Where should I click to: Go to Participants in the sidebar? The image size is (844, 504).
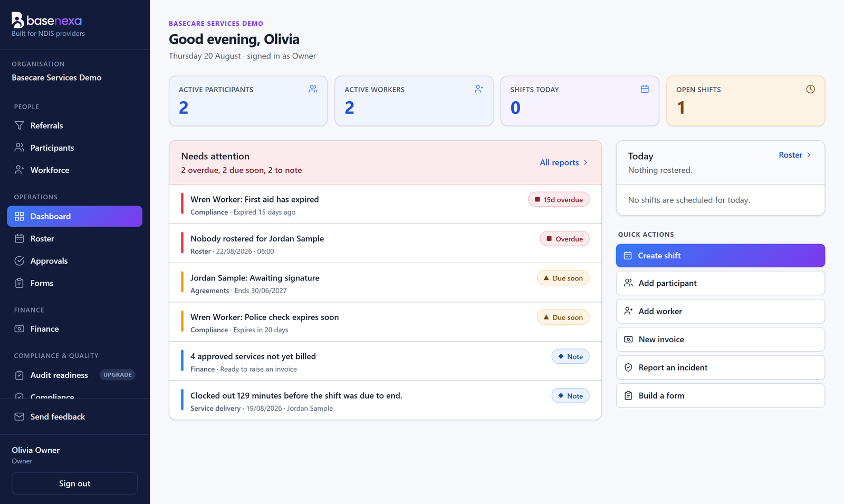74,148
